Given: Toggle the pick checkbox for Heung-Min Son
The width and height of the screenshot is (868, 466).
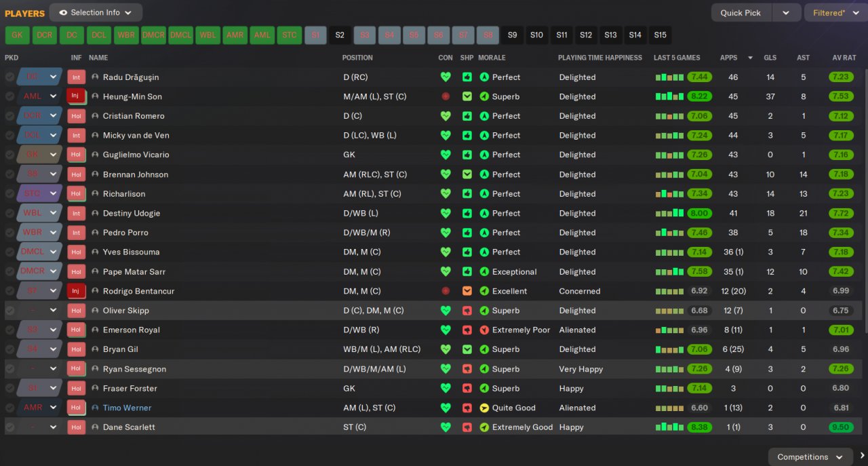Looking at the screenshot, I should (x=9, y=96).
